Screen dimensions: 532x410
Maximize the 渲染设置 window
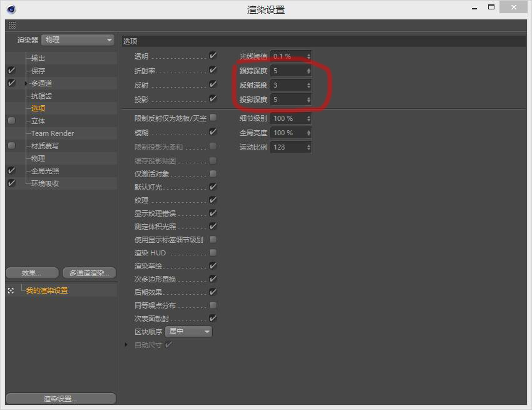click(x=491, y=7)
